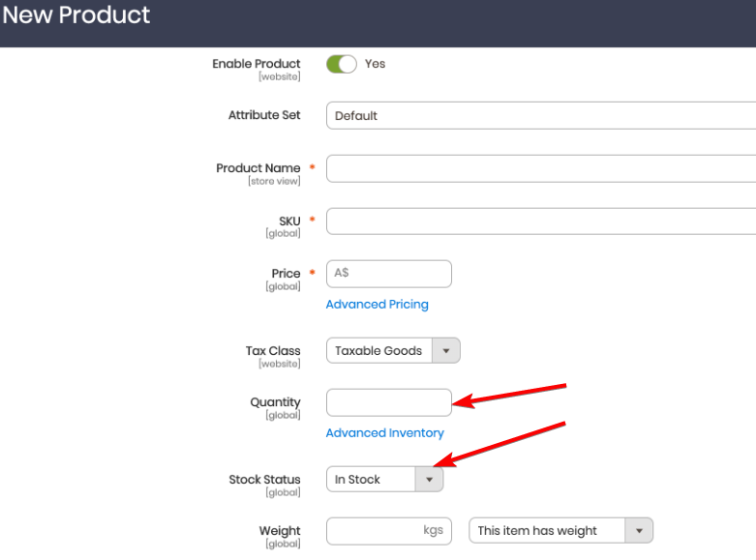Click into the SKU input field
This screenshot has height=560, width=756.
(541, 221)
